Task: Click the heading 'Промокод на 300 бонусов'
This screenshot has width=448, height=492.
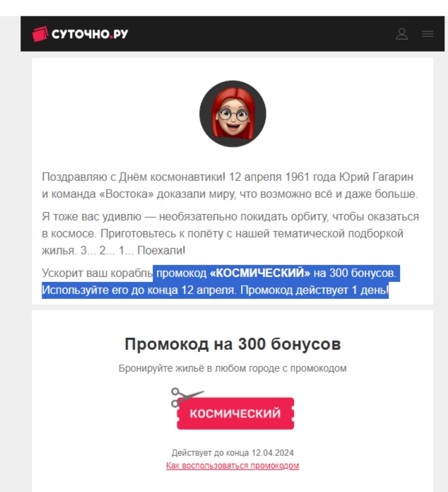Action: (232, 344)
